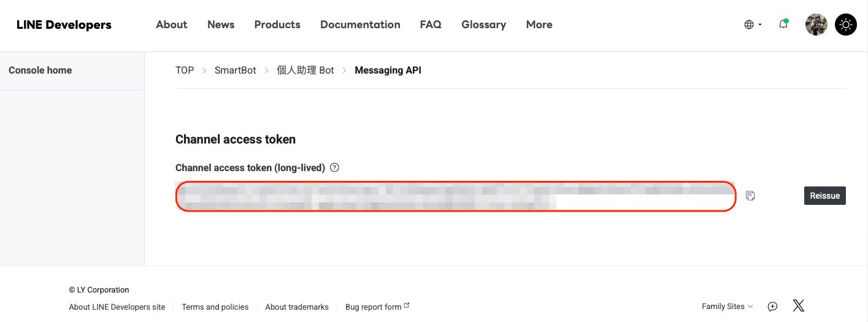
Task: Reissue the channel access token
Action: 824,196
